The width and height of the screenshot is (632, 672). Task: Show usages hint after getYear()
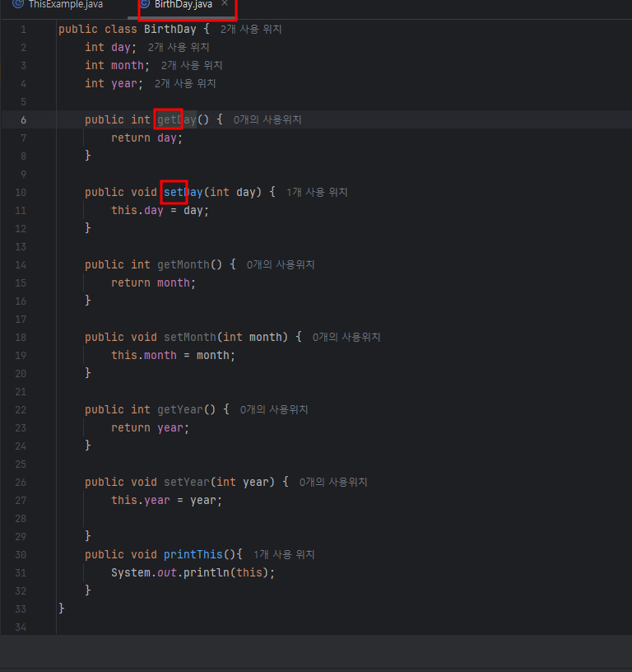(274, 409)
